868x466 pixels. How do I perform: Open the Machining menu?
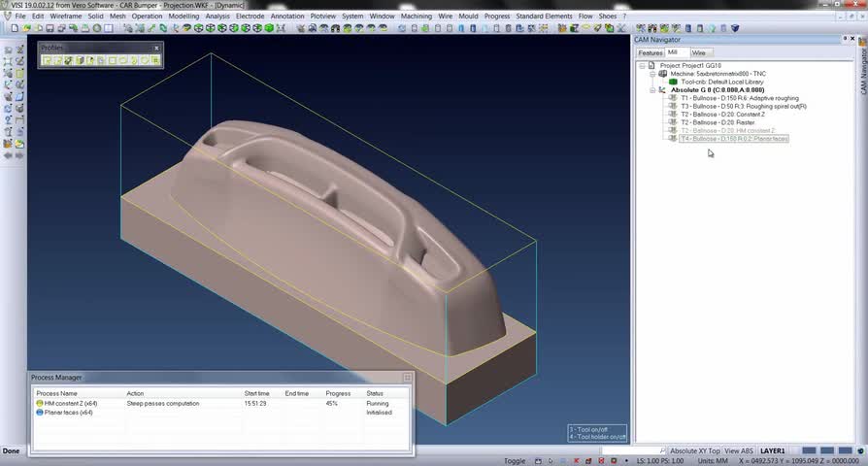point(417,17)
